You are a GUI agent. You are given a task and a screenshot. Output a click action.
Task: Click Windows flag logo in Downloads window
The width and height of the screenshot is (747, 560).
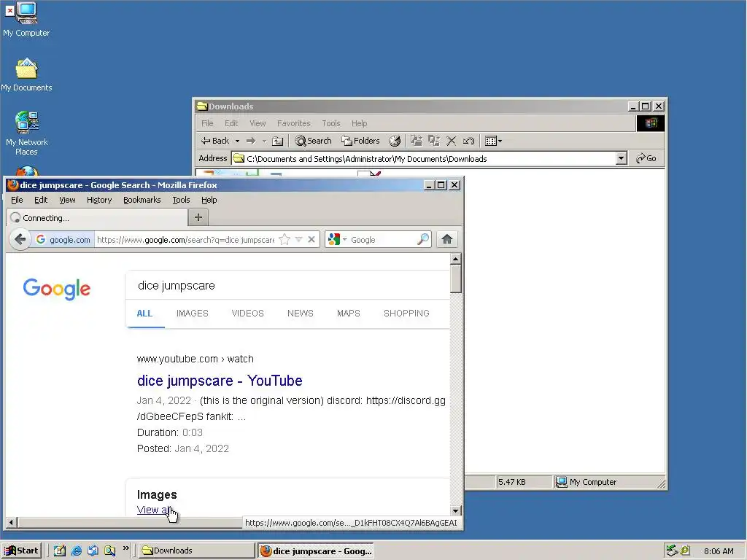pos(651,123)
